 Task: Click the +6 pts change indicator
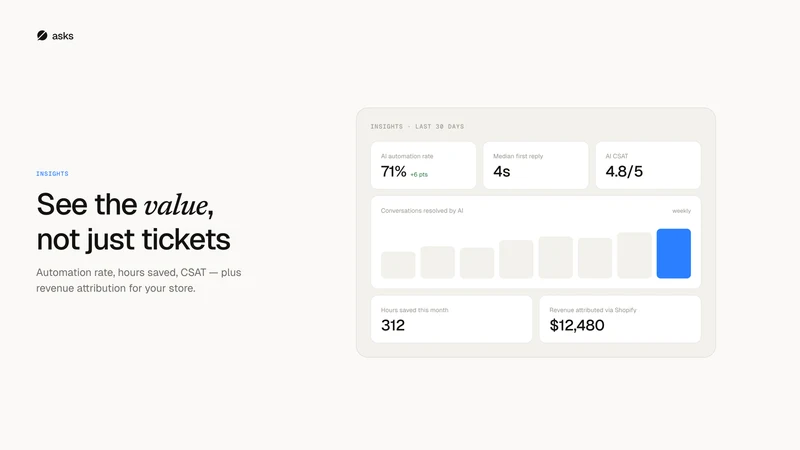419,174
